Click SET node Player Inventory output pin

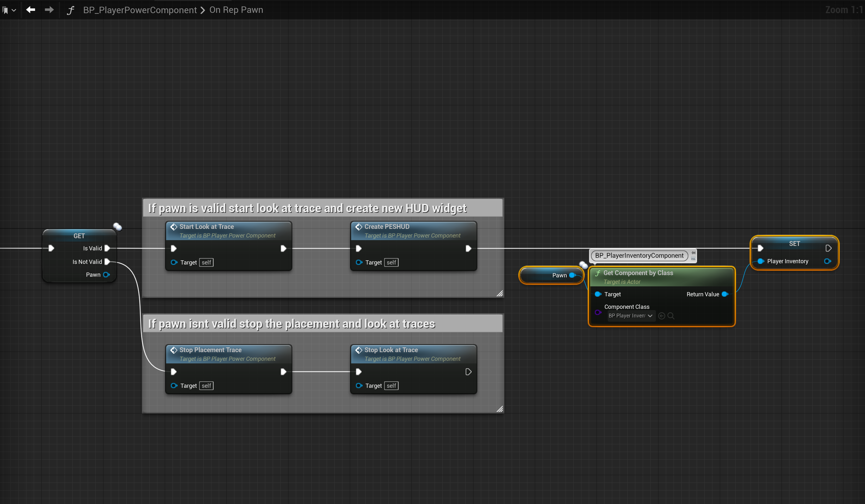click(x=827, y=261)
